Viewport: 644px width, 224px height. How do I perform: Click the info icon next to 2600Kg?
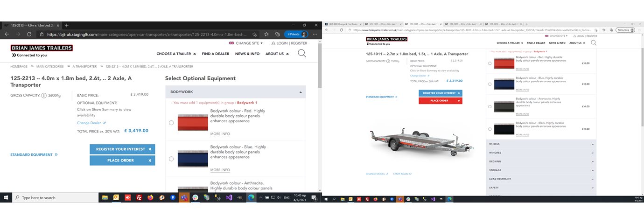[x=43, y=96]
